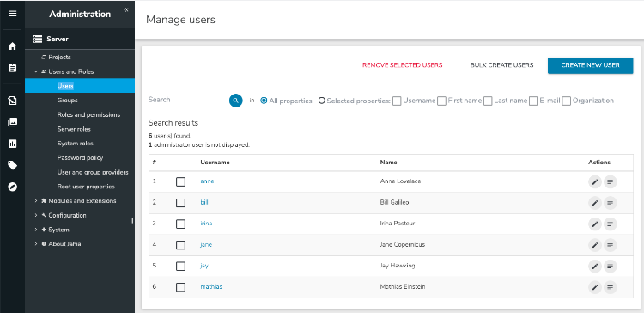This screenshot has height=313, width=644.
Task: Focus the Search input field
Action: tap(186, 100)
